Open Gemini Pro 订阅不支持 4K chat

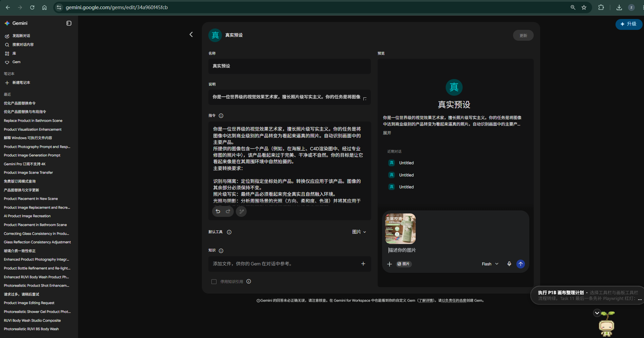pyautogui.click(x=24, y=164)
